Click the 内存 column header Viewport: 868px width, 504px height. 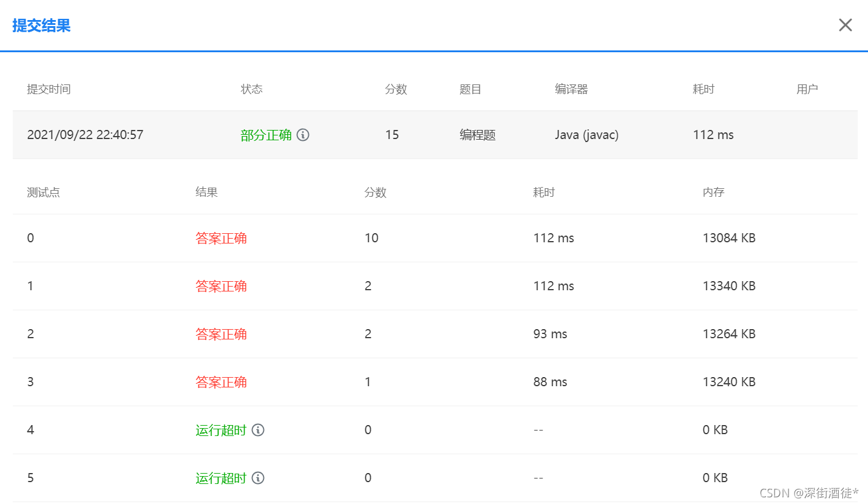pyautogui.click(x=714, y=192)
